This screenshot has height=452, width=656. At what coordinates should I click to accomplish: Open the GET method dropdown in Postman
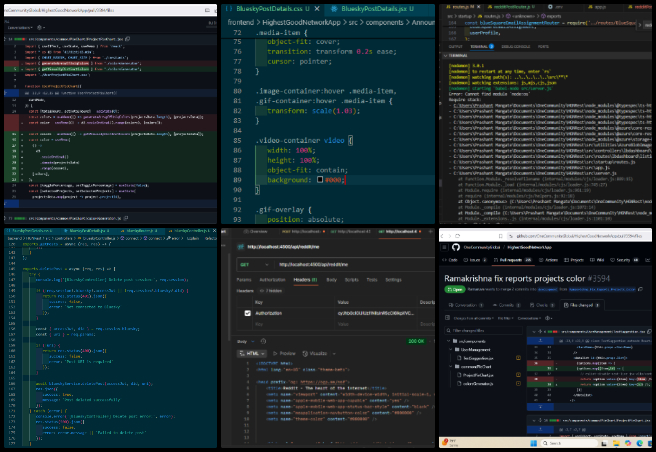pyautogui.click(x=254, y=265)
